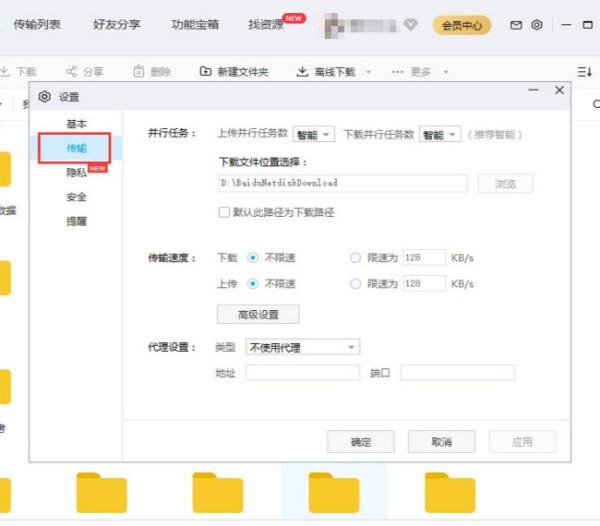Click the gear icon in settings dialog title

44,97
